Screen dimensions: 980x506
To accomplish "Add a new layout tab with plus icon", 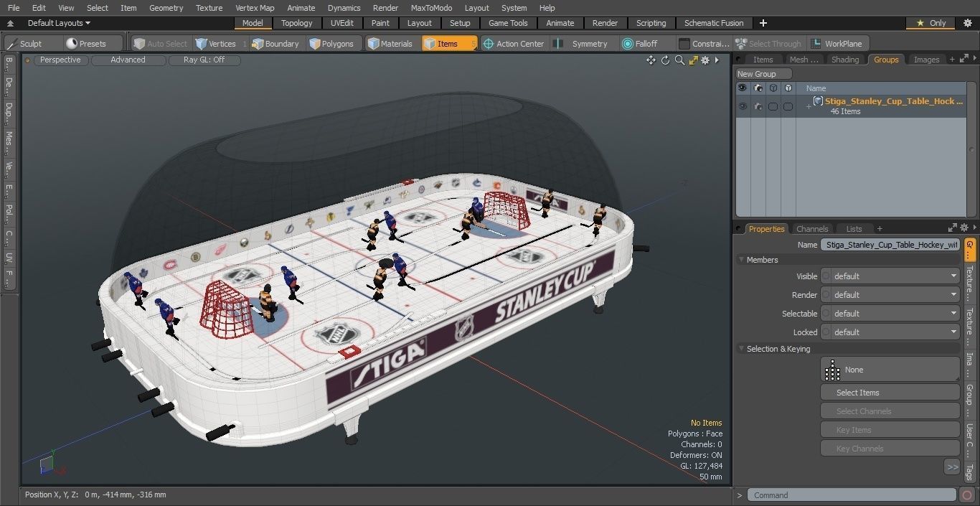I will click(763, 23).
